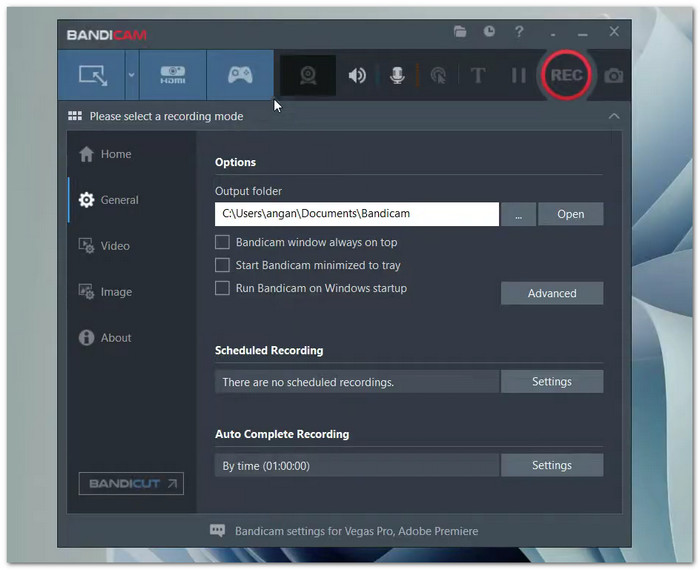The image size is (700, 570).
Task: Start recording with the REC button
Action: point(566,75)
